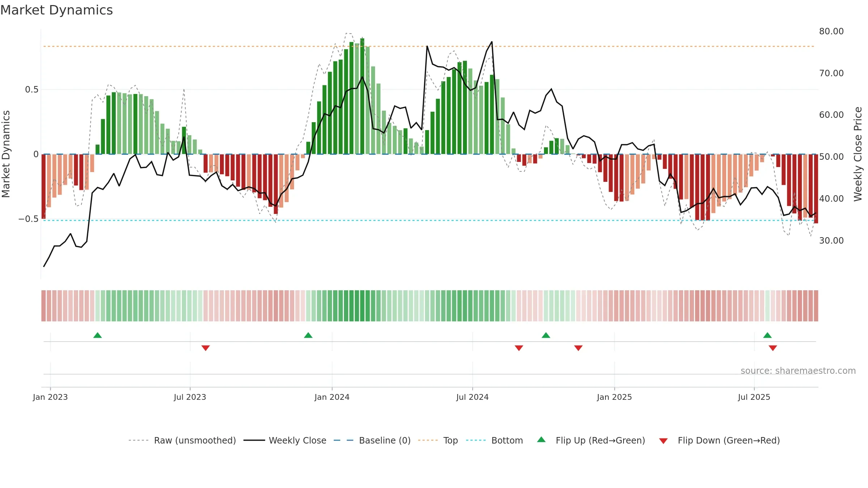Toggle the Flip Down (Green→Red) legend entry
868x488 pixels.
719,440
